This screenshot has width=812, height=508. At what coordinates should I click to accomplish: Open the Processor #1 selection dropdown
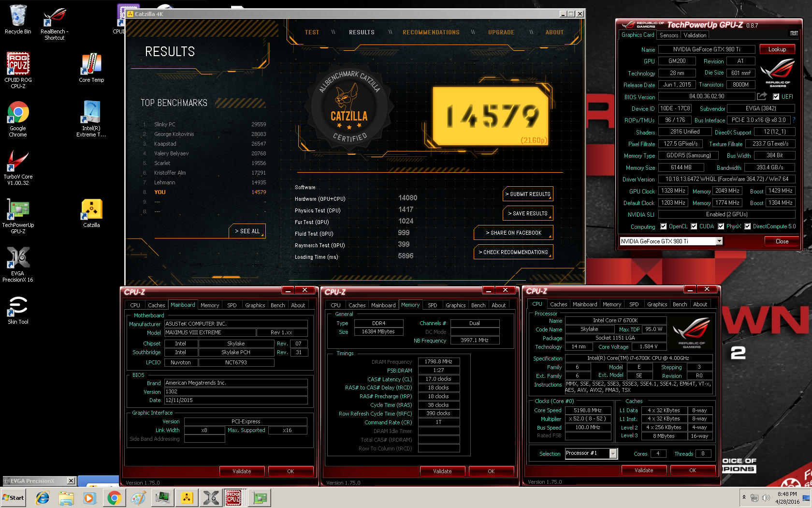point(613,453)
